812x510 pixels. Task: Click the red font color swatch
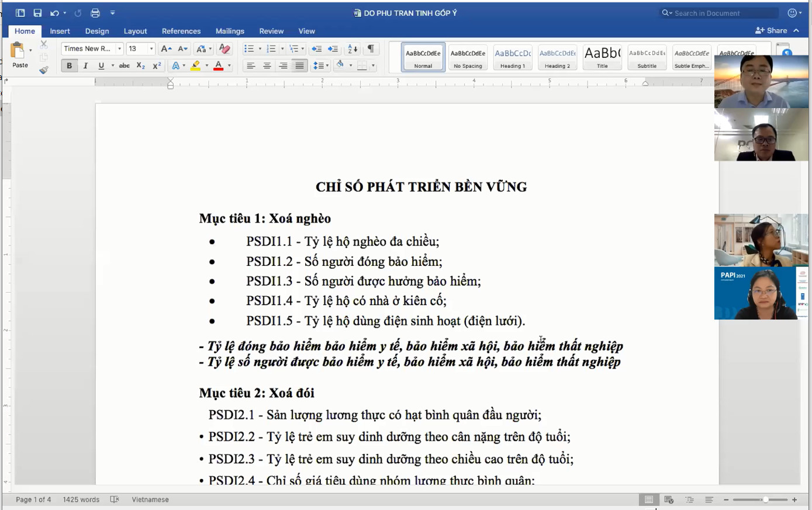pos(218,66)
